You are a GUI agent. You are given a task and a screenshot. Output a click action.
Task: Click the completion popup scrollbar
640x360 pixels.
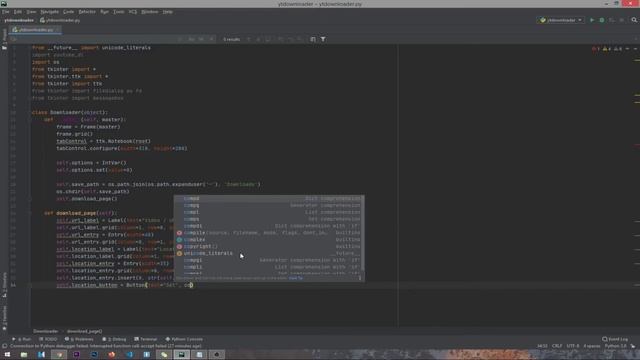(363, 233)
